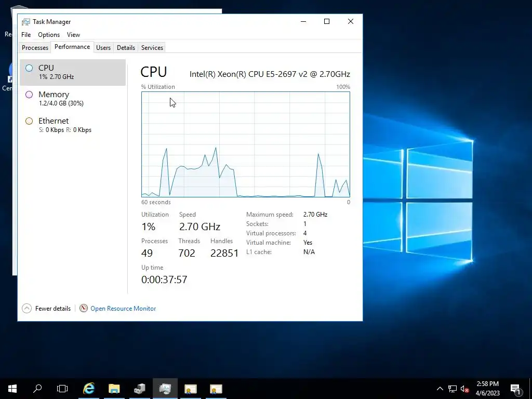Click the blue CPU circle icon

pyautogui.click(x=29, y=68)
